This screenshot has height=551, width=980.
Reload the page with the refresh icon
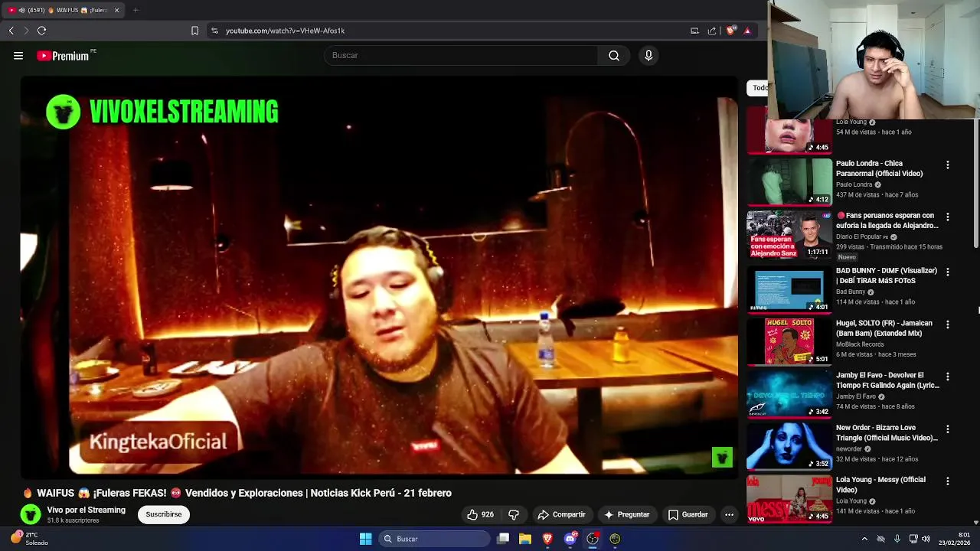pos(41,31)
